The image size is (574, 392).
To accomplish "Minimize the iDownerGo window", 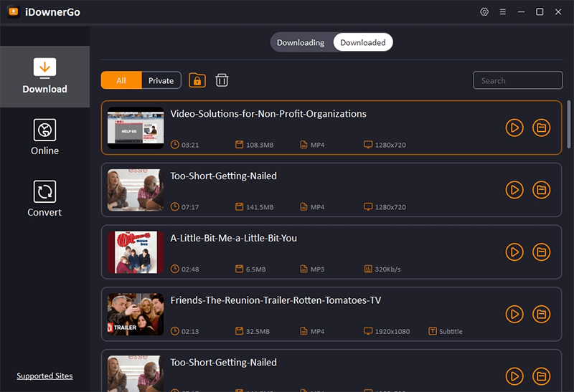I will pos(521,12).
